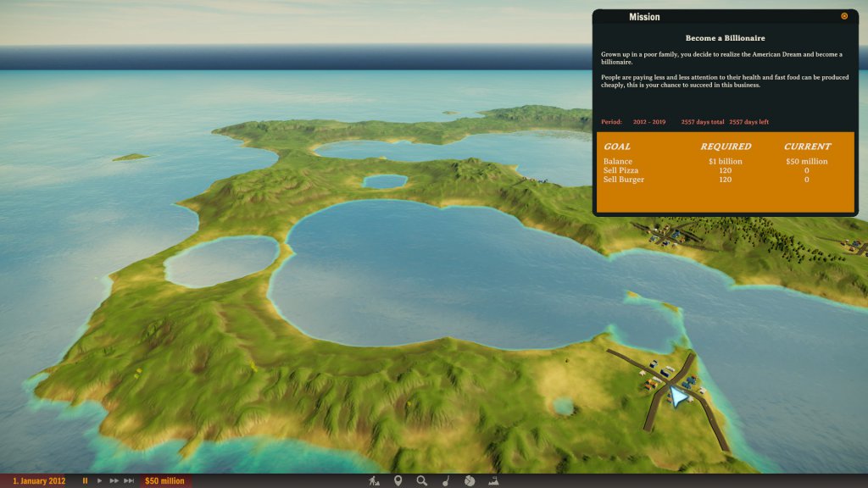This screenshot has height=488, width=868.
Task: Open the magnifying glass search tool
Action: point(421,481)
